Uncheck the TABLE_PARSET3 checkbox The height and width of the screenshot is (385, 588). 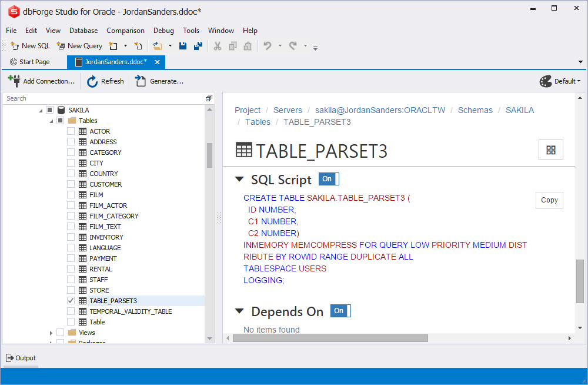pos(71,300)
